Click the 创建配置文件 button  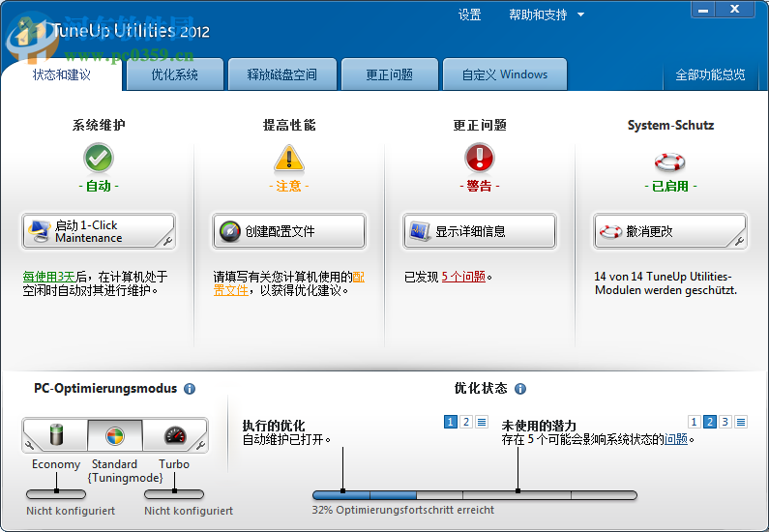tap(289, 231)
